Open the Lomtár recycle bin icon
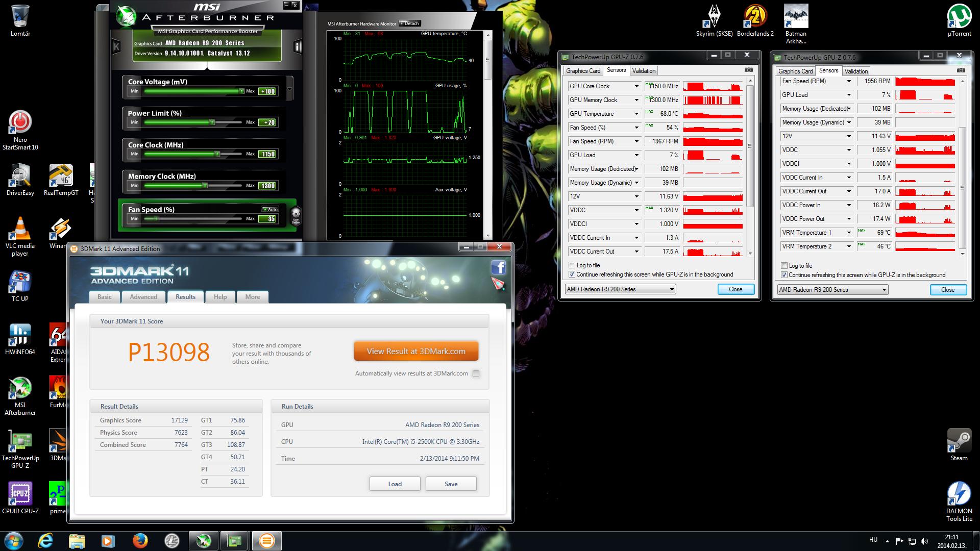The image size is (980, 551). tap(20, 20)
